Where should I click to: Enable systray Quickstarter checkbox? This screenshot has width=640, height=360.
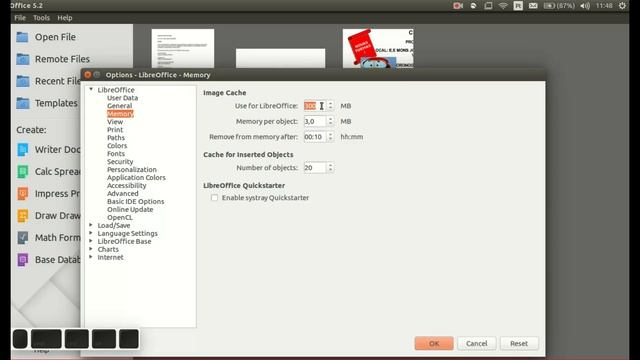(x=214, y=198)
